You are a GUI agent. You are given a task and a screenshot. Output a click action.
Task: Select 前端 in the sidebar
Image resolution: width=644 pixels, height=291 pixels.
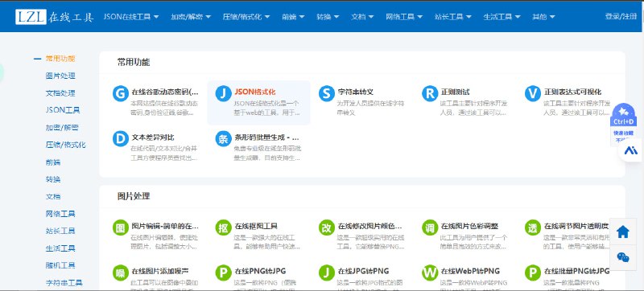53,162
